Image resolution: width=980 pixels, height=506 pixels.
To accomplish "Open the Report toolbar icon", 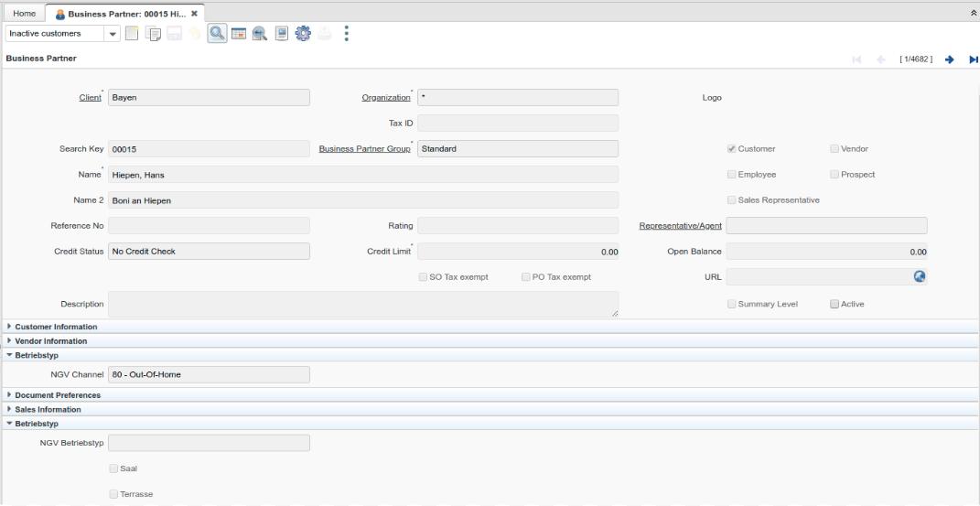I will [281, 34].
